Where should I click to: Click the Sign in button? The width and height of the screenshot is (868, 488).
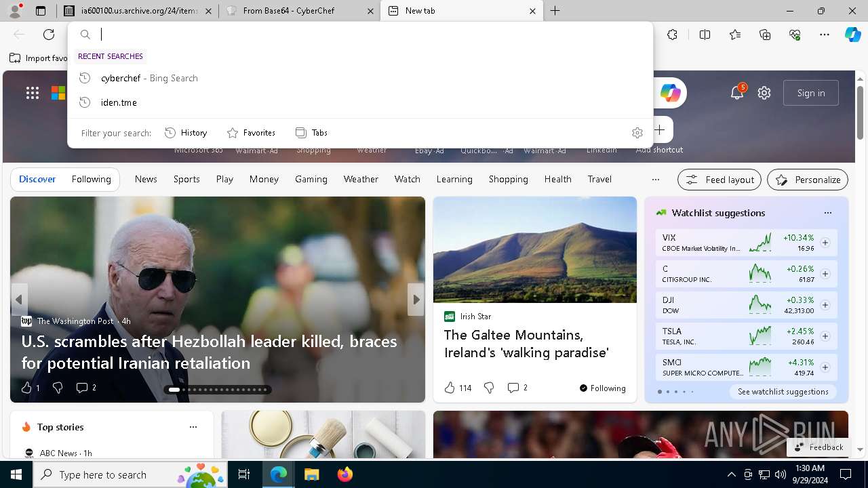click(811, 93)
